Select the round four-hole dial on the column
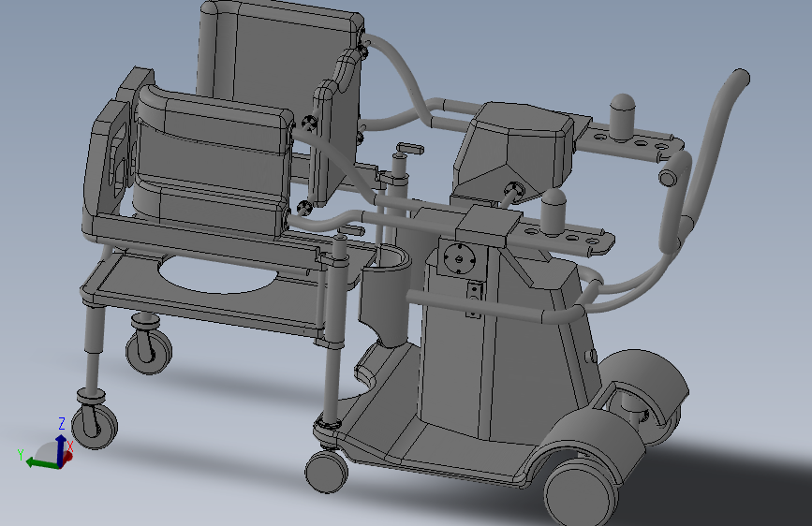812x526 pixels. pyautogui.click(x=459, y=258)
